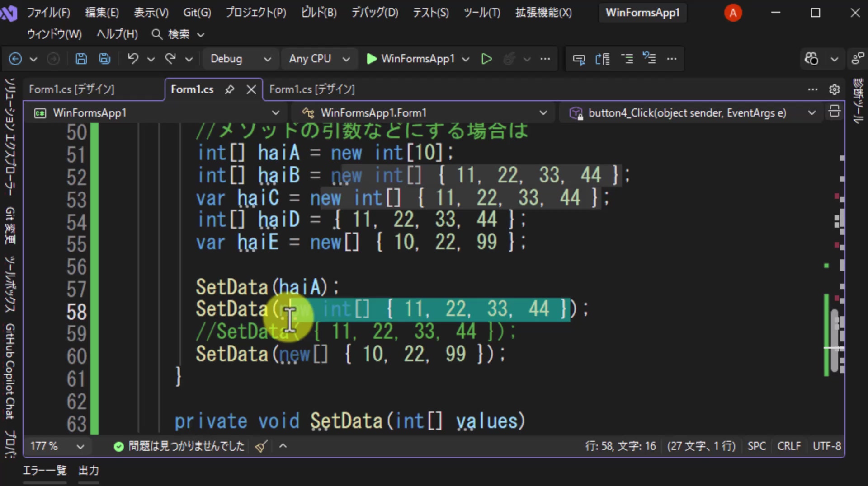Redo the last undone edit

coord(170,59)
